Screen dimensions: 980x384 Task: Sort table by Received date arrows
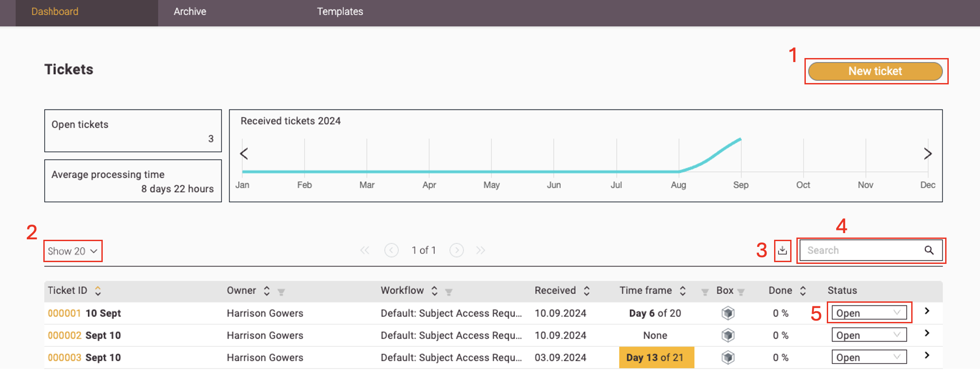[x=587, y=291]
